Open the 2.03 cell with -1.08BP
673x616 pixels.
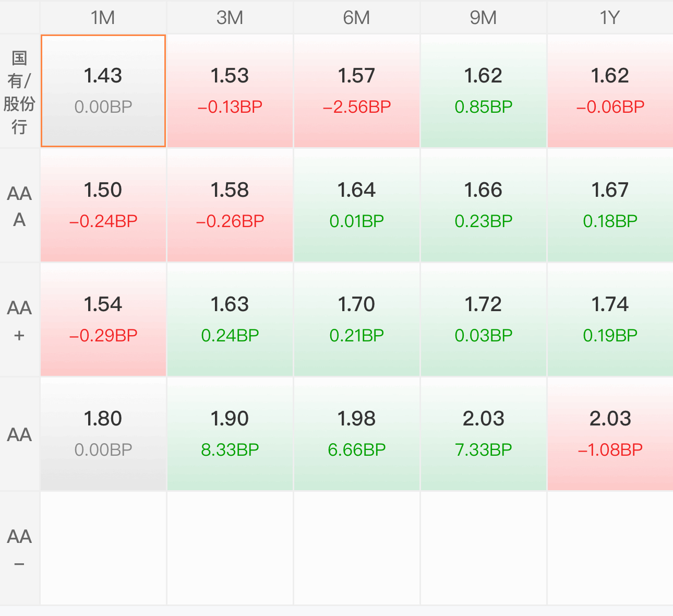610,434
